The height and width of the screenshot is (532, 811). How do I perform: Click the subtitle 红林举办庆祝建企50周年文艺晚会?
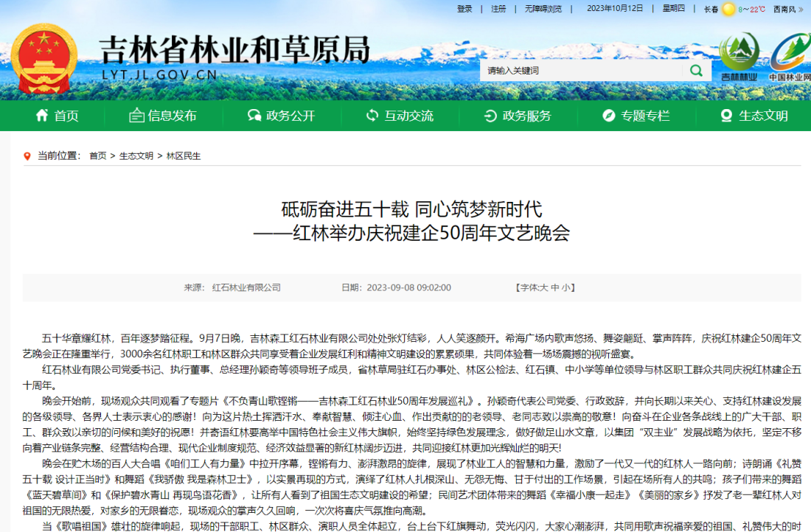[431, 233]
